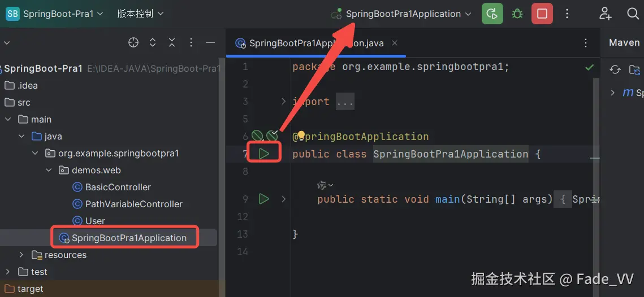This screenshot has width=644, height=297.
Task: Click the SpringBootPra1Application class name in code
Action: 451,154
